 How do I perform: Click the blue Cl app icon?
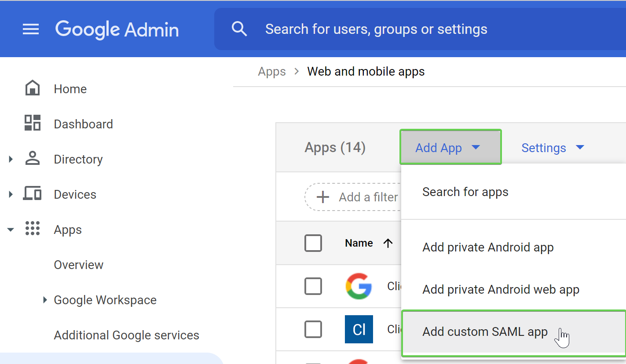(x=359, y=329)
